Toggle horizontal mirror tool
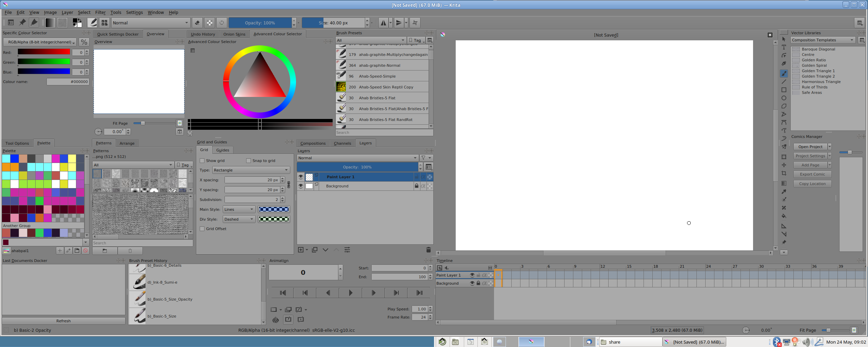 click(383, 23)
